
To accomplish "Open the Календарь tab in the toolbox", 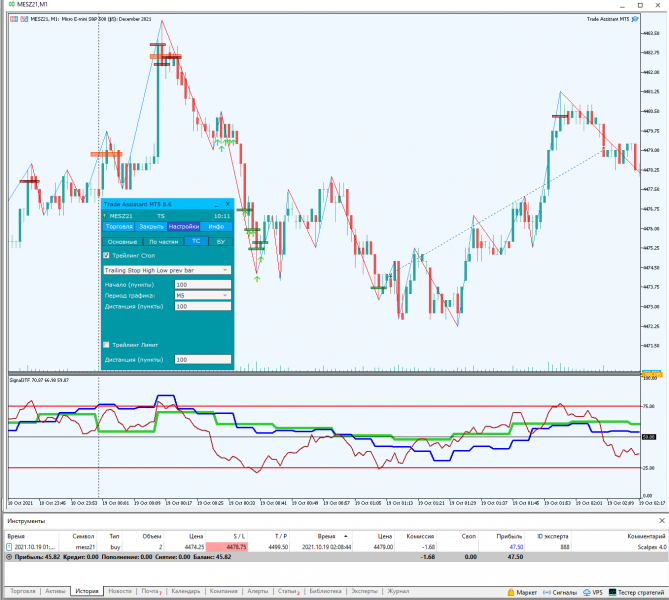I will click(x=186, y=591).
